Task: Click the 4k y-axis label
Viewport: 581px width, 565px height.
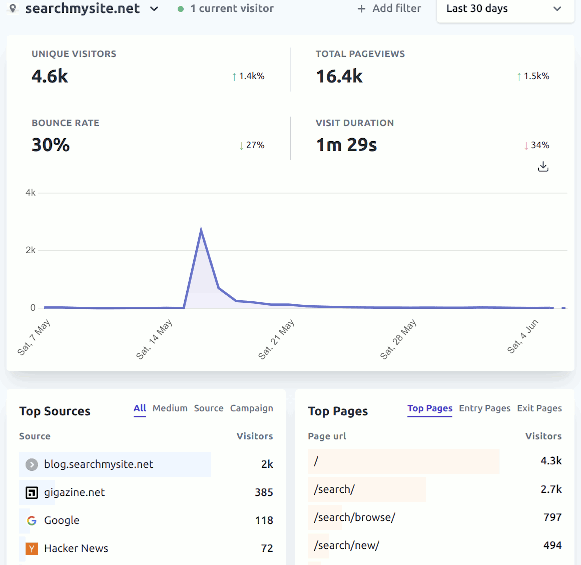Action: [30, 193]
